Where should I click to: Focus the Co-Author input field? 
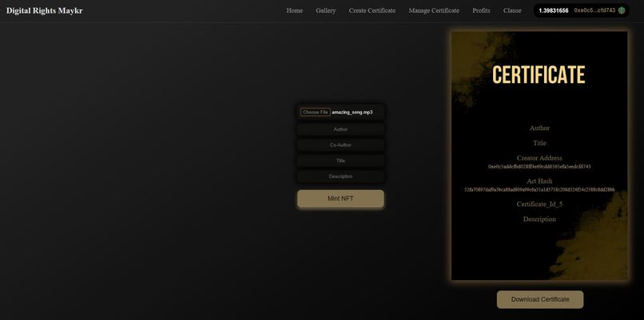point(340,144)
